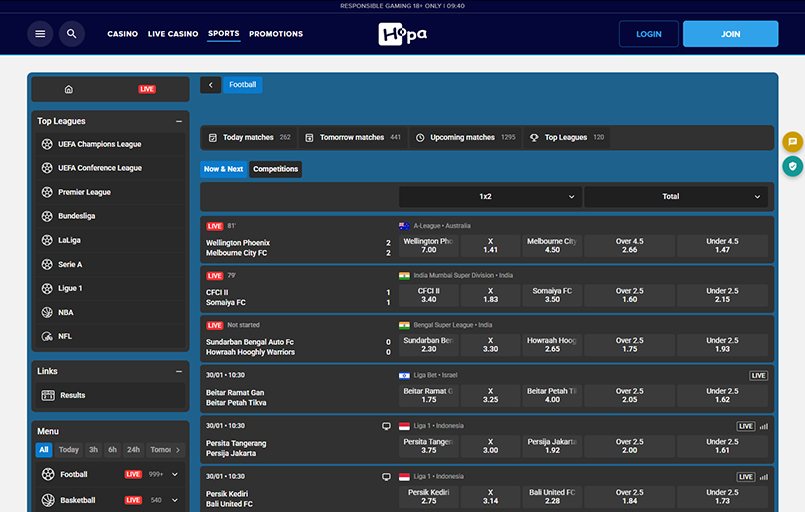This screenshot has height=512, width=805.
Task: Select the Today time filter
Action: point(69,450)
